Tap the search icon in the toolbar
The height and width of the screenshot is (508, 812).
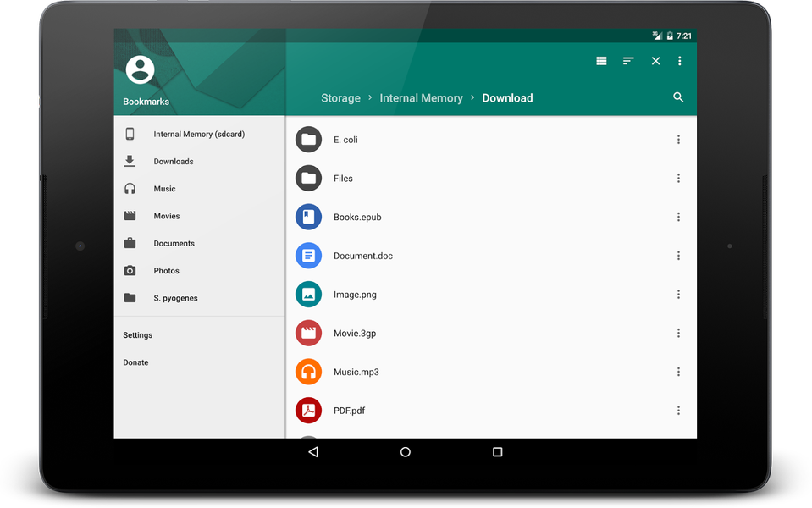(x=678, y=97)
